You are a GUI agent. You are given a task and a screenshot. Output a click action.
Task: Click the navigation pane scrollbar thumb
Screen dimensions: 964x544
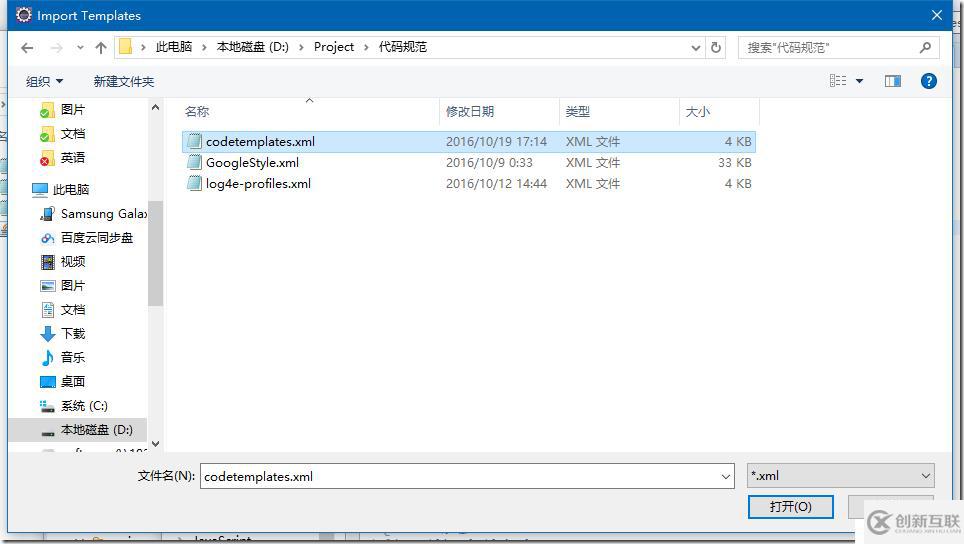(155, 253)
